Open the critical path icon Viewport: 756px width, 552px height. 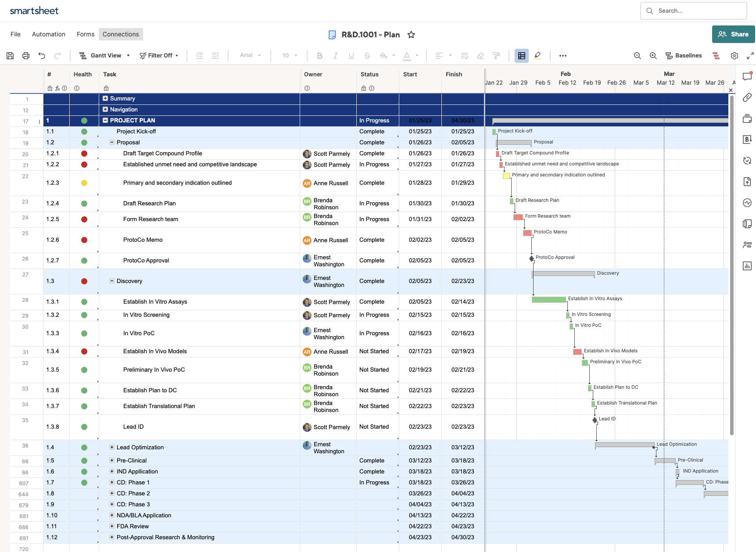pyautogui.click(x=716, y=56)
